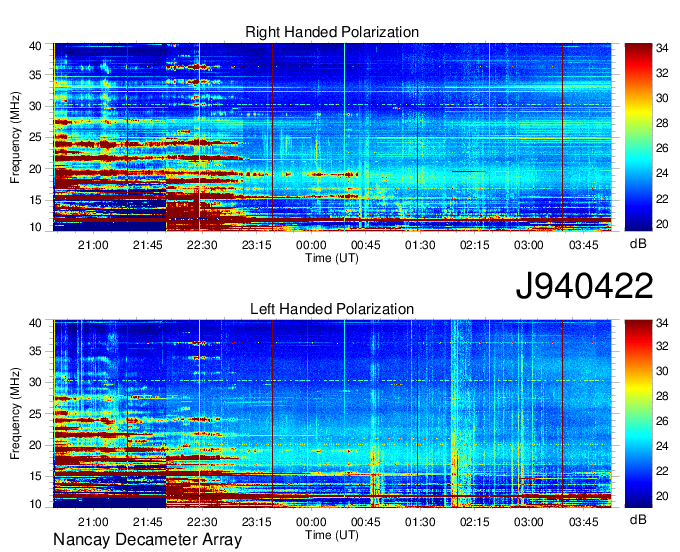Click the 03:00 time tick on top plot

tap(529, 245)
